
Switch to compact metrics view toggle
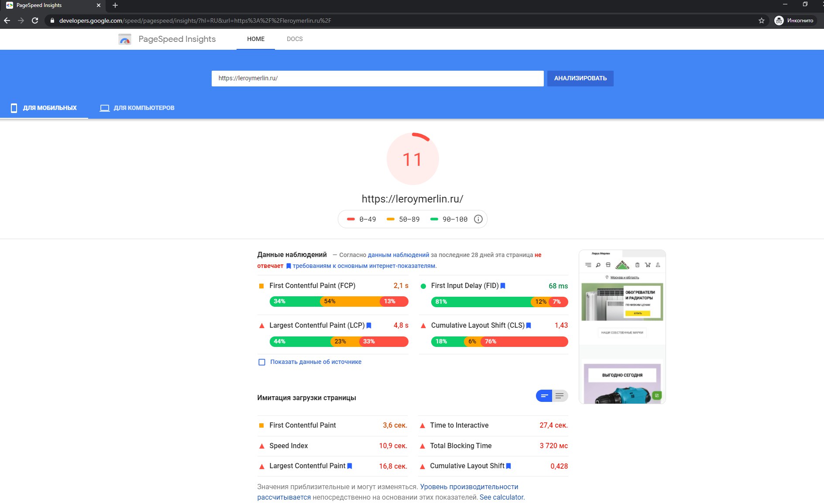(544, 396)
